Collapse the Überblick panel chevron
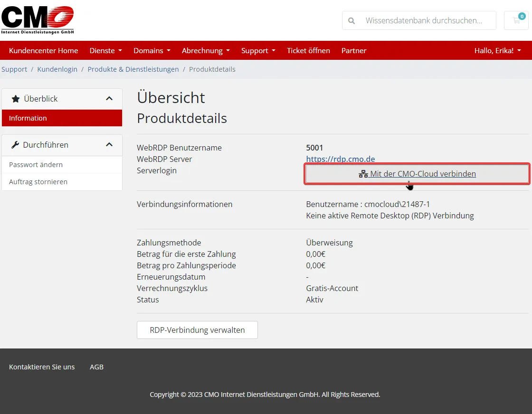 pyautogui.click(x=109, y=99)
